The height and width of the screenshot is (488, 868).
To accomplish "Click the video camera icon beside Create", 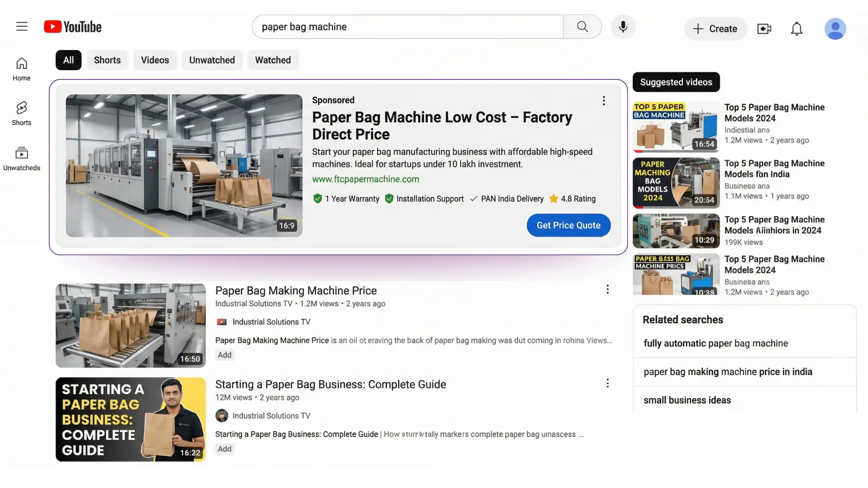I will (x=764, y=29).
